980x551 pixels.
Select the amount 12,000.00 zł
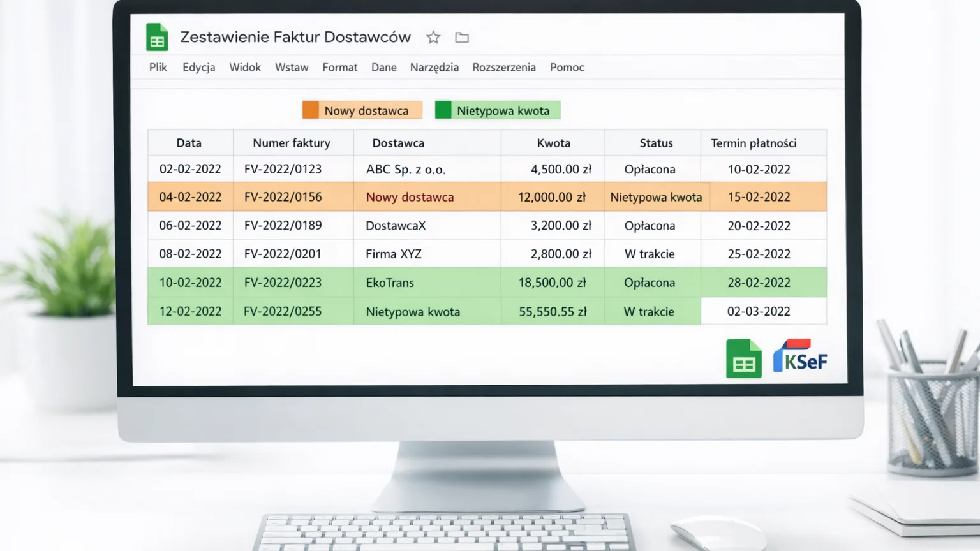point(553,197)
